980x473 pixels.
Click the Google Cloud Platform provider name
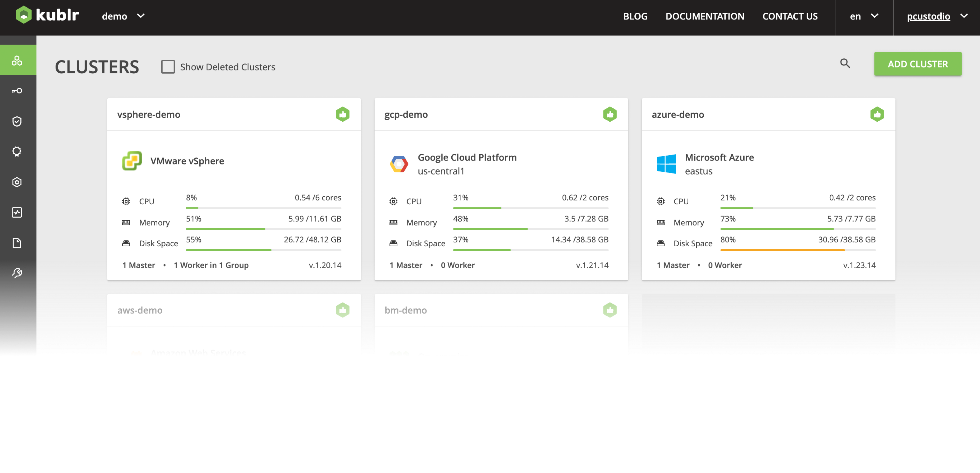(467, 157)
